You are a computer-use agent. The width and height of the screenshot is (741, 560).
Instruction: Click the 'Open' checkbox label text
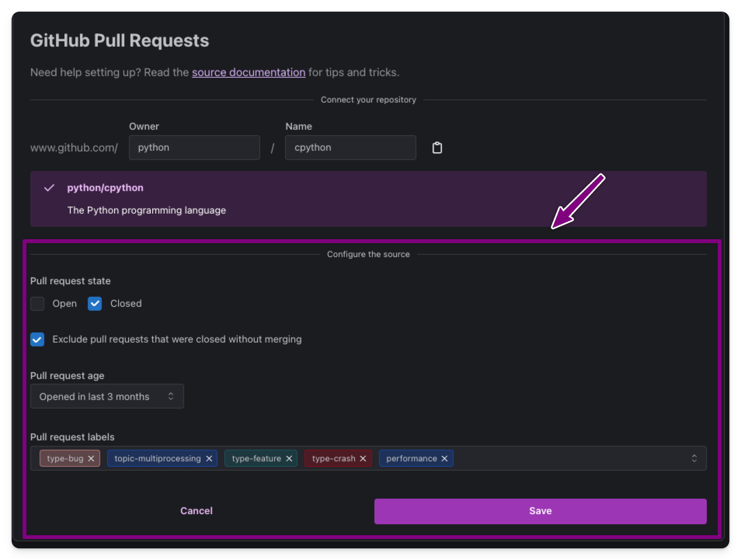64,304
